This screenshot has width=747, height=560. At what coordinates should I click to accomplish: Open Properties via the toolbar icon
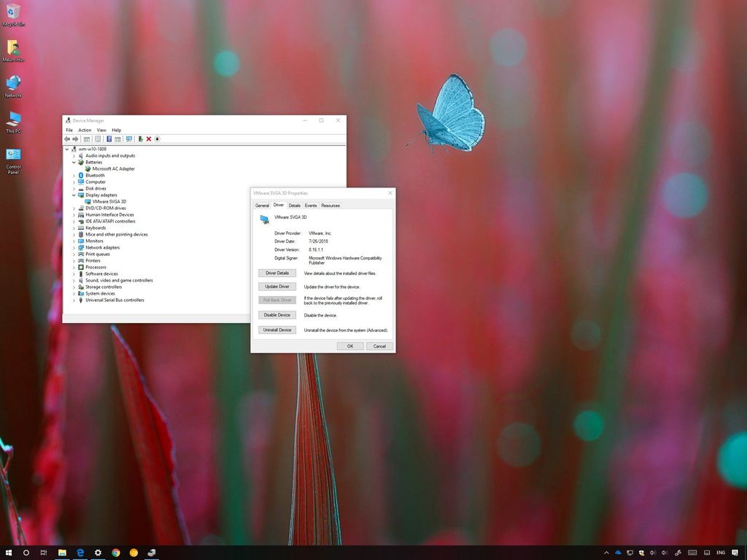[x=98, y=139]
